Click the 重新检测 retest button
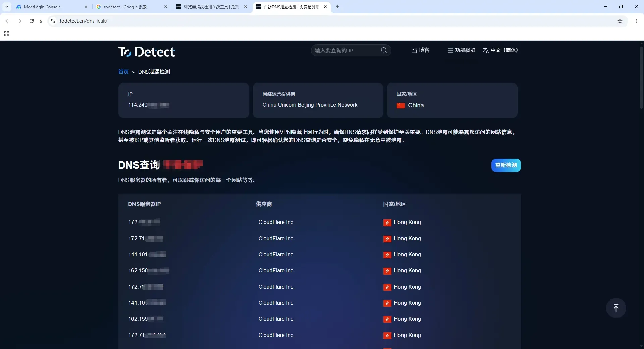644x349 pixels. point(506,165)
